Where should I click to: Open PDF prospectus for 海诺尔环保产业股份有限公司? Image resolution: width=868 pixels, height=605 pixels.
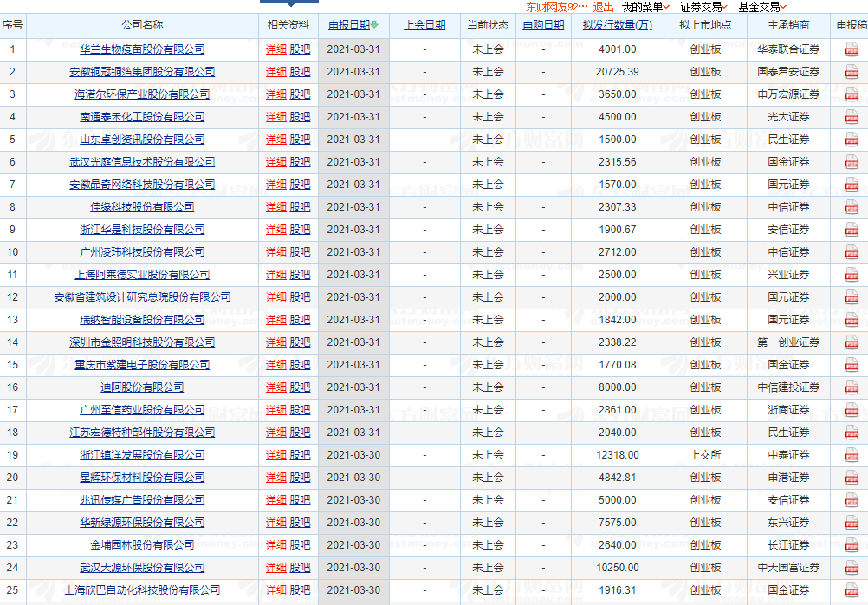click(852, 94)
